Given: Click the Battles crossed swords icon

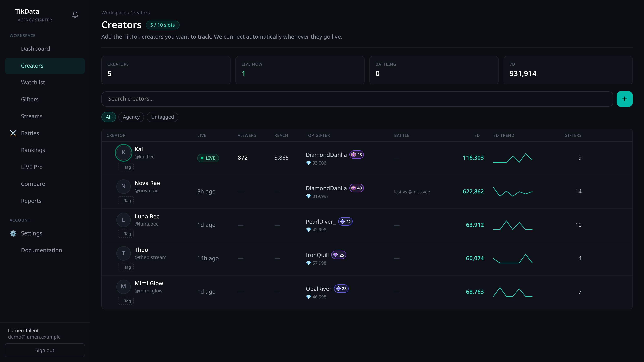Looking at the screenshot, I should point(13,133).
